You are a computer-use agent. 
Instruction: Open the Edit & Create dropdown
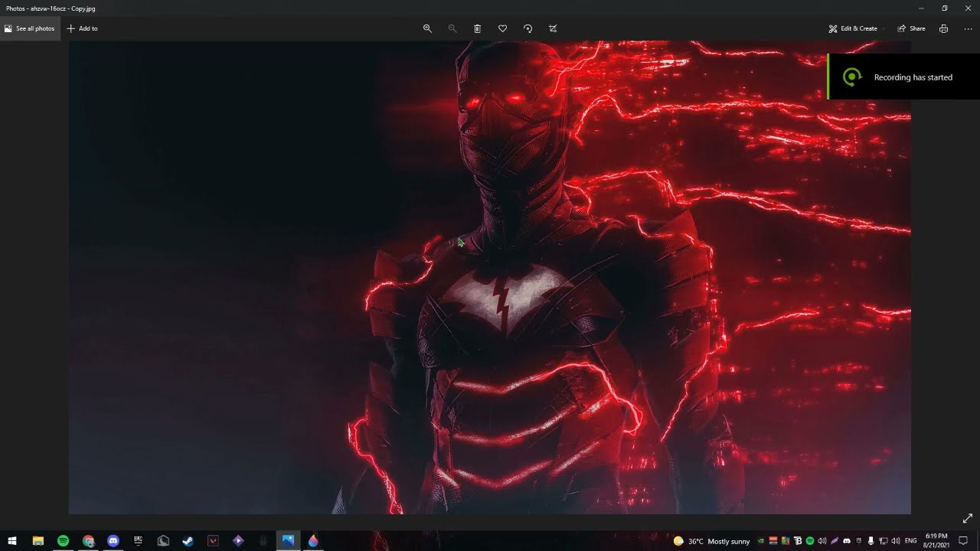(x=856, y=28)
